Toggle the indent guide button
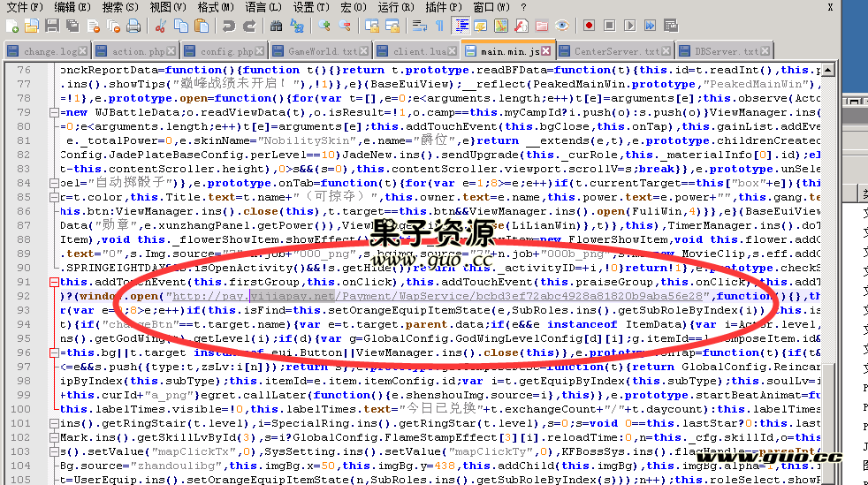The height and width of the screenshot is (485, 868). coord(459,26)
